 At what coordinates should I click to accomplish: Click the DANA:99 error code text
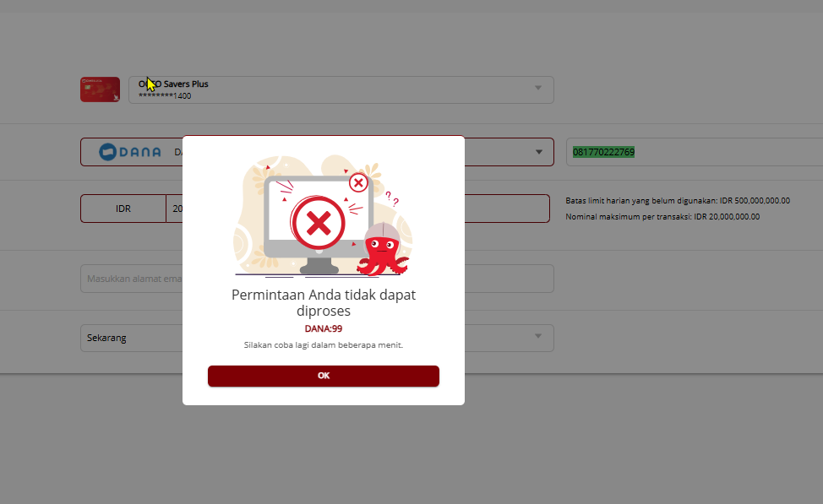pos(324,329)
